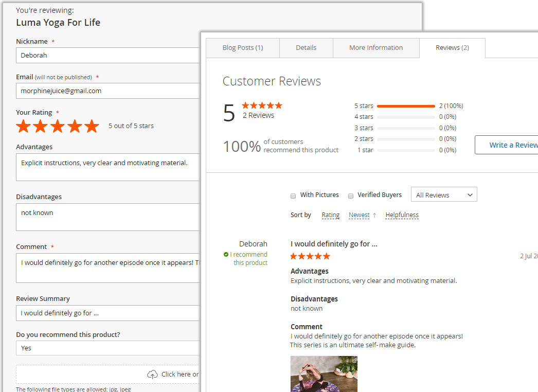Filter by the 1 star rating bar
This screenshot has width=538, height=392.
pyautogui.click(x=406, y=150)
